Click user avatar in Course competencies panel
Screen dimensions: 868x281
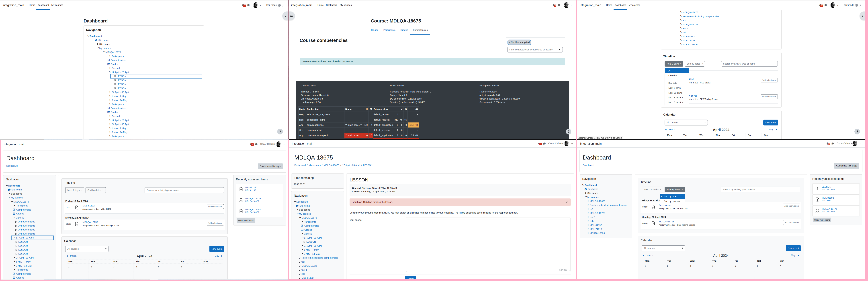pyautogui.click(x=566, y=5)
